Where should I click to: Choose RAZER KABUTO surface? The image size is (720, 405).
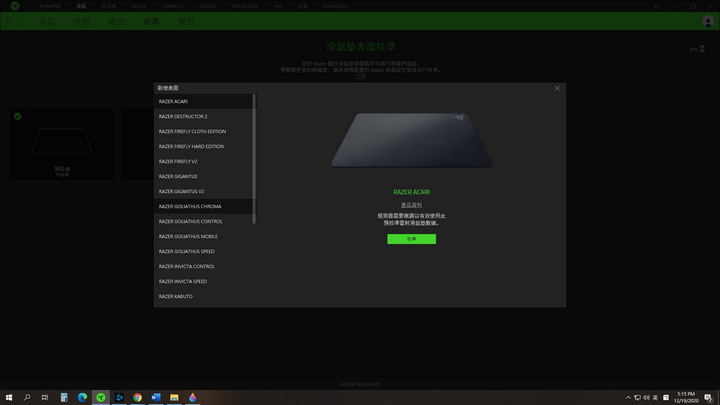(x=203, y=296)
